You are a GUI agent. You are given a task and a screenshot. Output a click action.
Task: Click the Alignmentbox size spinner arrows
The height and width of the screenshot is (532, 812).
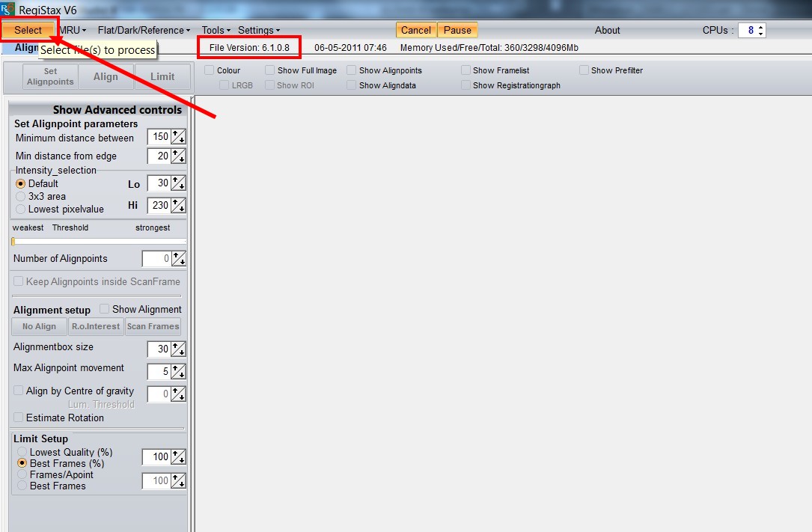pos(179,349)
